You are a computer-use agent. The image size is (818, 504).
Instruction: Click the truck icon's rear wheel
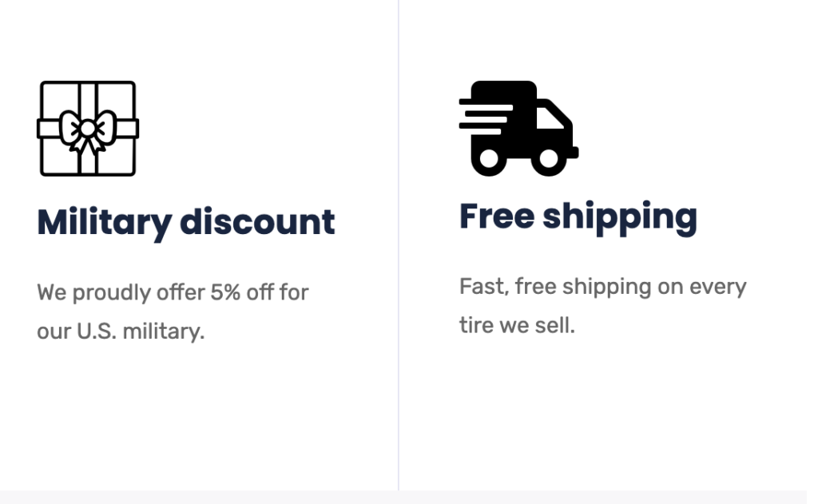[489, 159]
